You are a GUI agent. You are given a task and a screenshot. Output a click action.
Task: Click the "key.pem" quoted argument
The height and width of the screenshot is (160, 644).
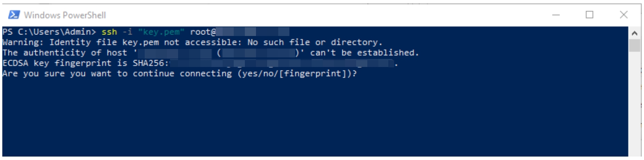coord(161,32)
